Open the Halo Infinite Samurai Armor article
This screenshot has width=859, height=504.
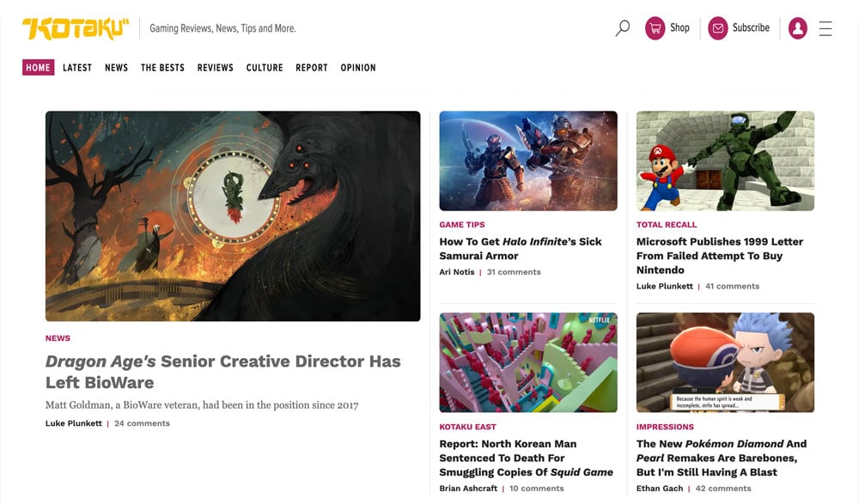pos(521,249)
